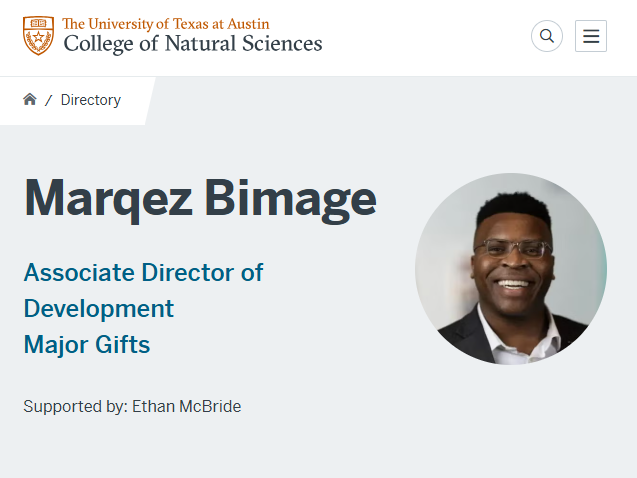Select the circular profile photo of Marqez Bimage
The width and height of the screenshot is (637, 478).
511,269
